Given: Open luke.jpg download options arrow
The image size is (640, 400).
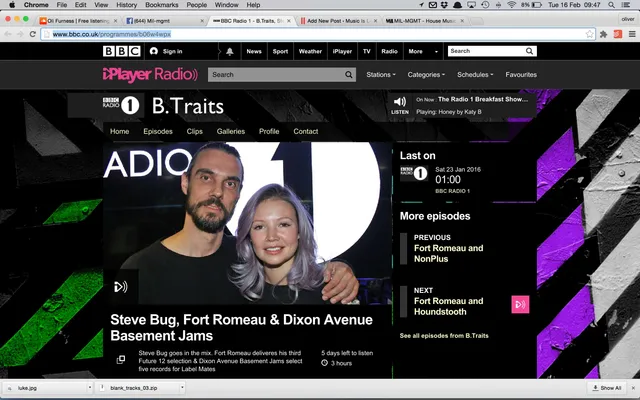Looking at the screenshot, I should 89,388.
